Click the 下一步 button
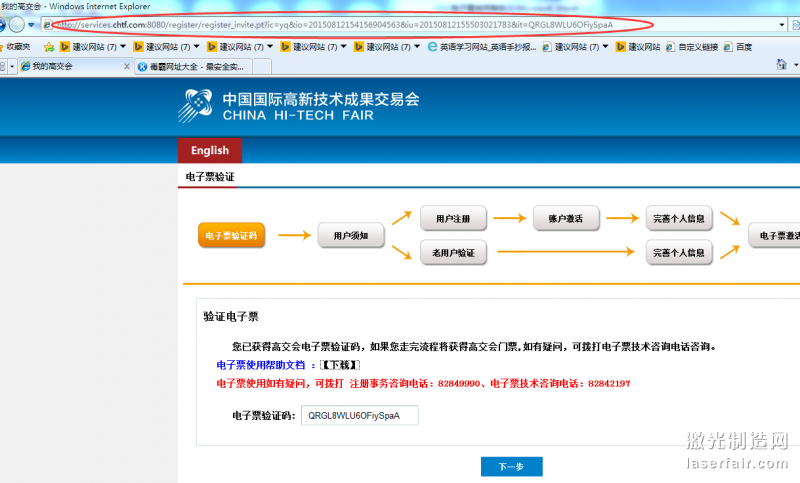800x483 pixels. click(x=511, y=466)
